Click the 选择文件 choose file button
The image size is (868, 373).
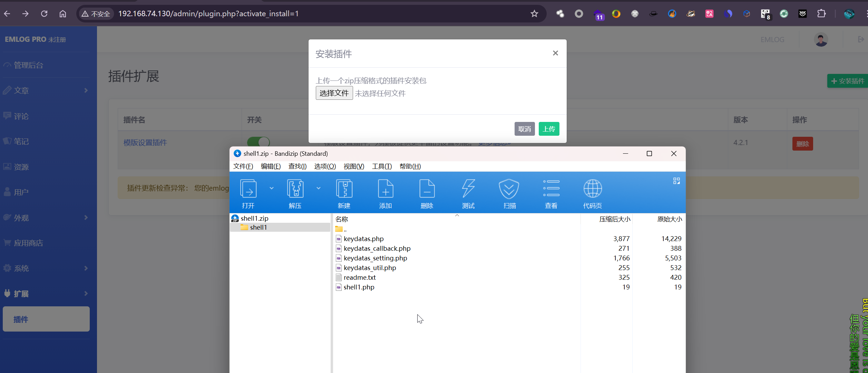pos(334,93)
